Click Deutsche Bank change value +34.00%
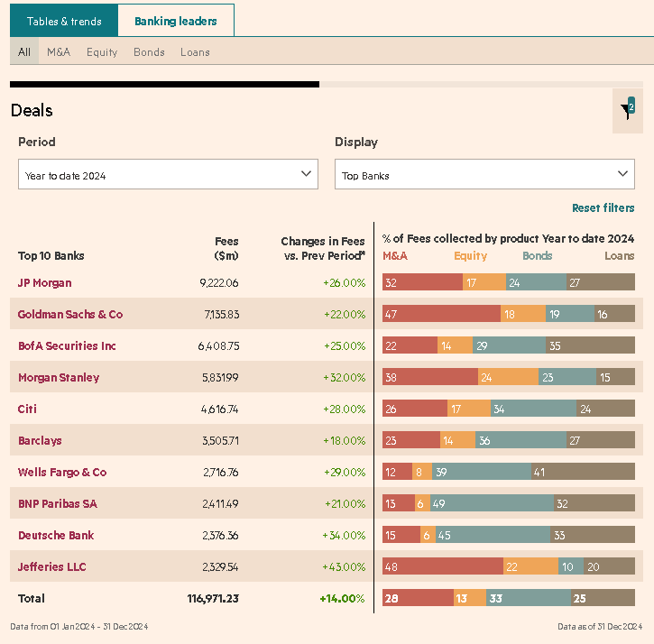Screen dimensions: 654x644 coord(344,535)
